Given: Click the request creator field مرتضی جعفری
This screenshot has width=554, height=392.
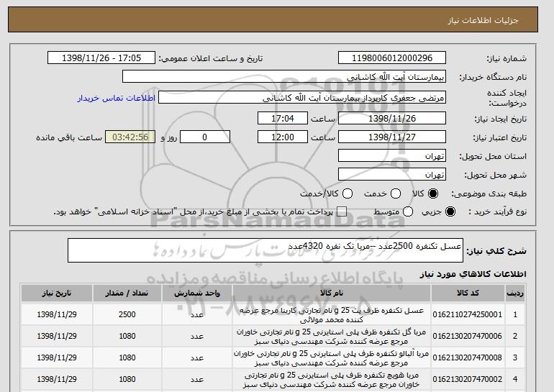Looking at the screenshot, I should 302,98.
